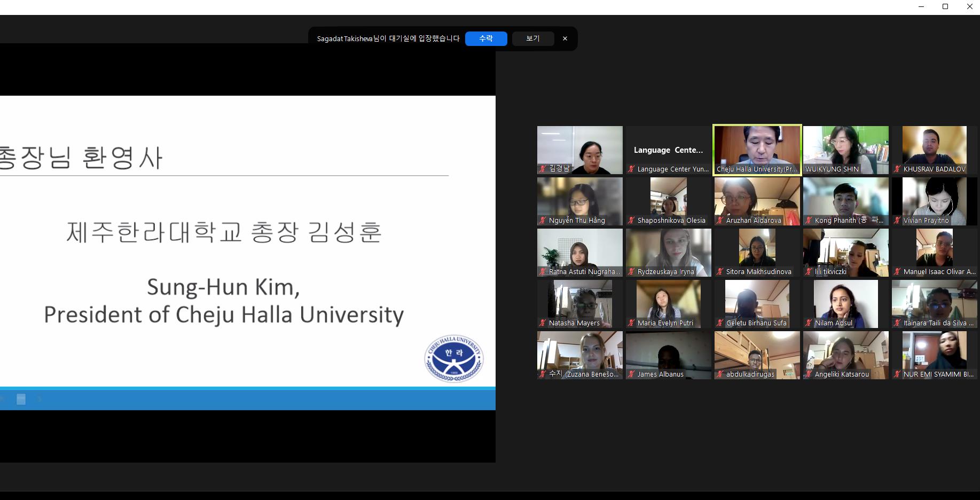The height and width of the screenshot is (500, 980).
Task: Click muted mic icon beside Shaposhnikova Olesia
Action: 631,220
